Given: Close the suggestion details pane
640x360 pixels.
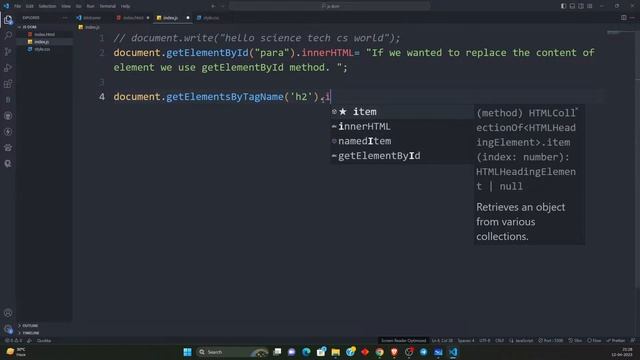Looking at the screenshot, I should [577, 109].
